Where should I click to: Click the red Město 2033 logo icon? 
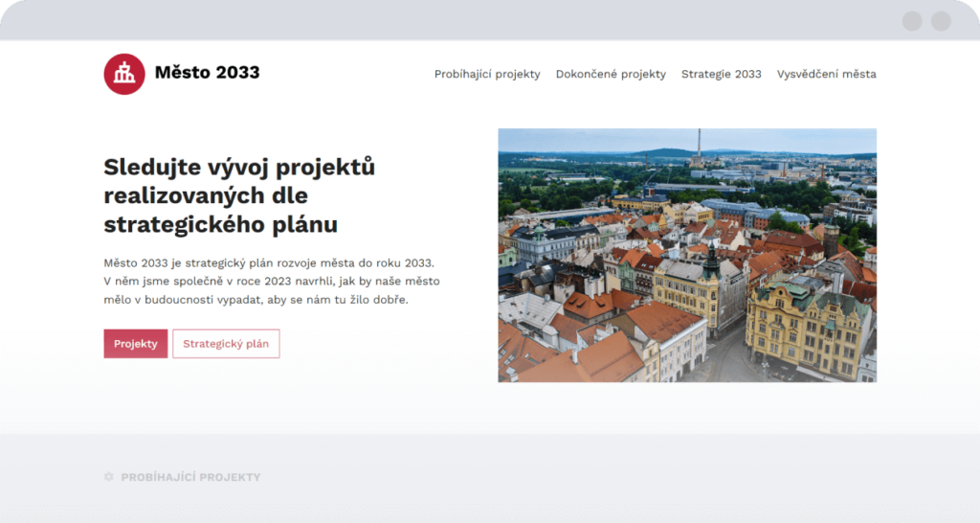click(124, 74)
